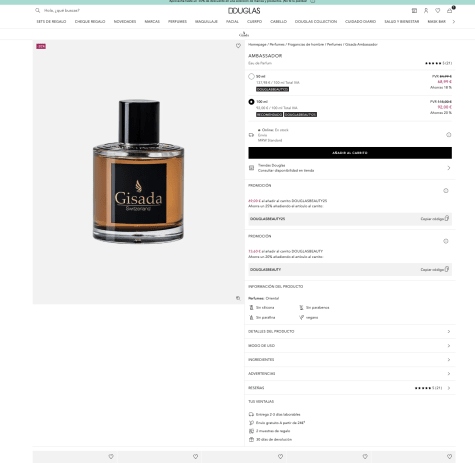Open the wishlist heart in header
The width and height of the screenshot is (475, 463).
(438, 11)
